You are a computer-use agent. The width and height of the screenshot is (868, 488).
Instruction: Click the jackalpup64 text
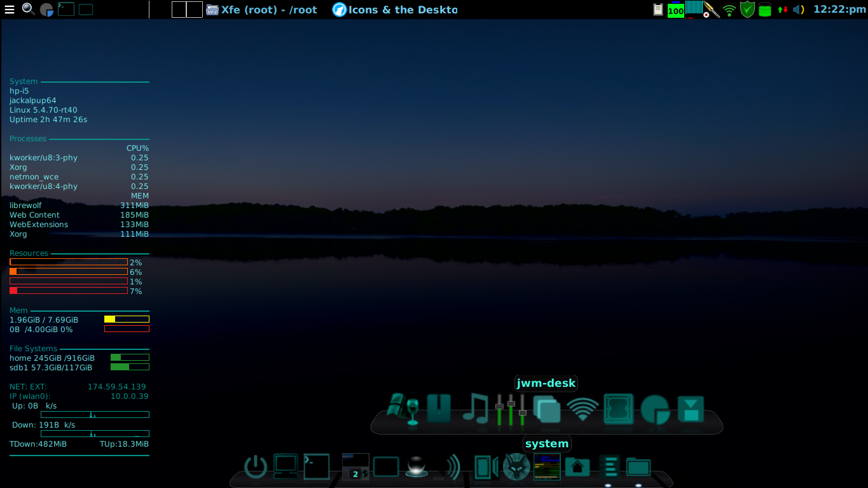point(33,101)
